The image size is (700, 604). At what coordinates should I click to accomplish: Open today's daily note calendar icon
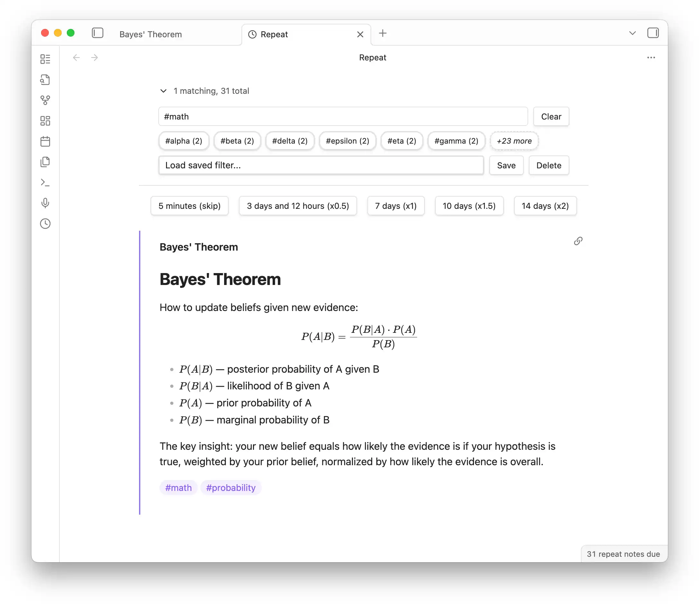(x=45, y=141)
